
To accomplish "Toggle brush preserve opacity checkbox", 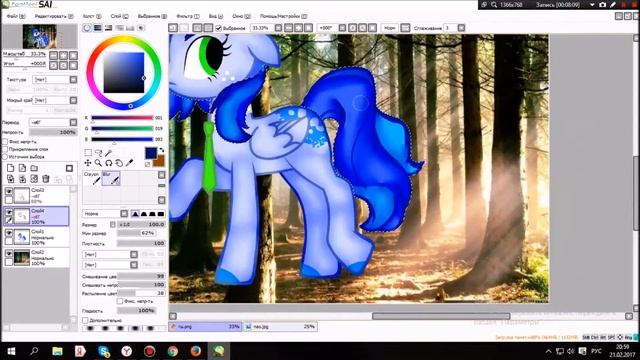I will coord(120,301).
